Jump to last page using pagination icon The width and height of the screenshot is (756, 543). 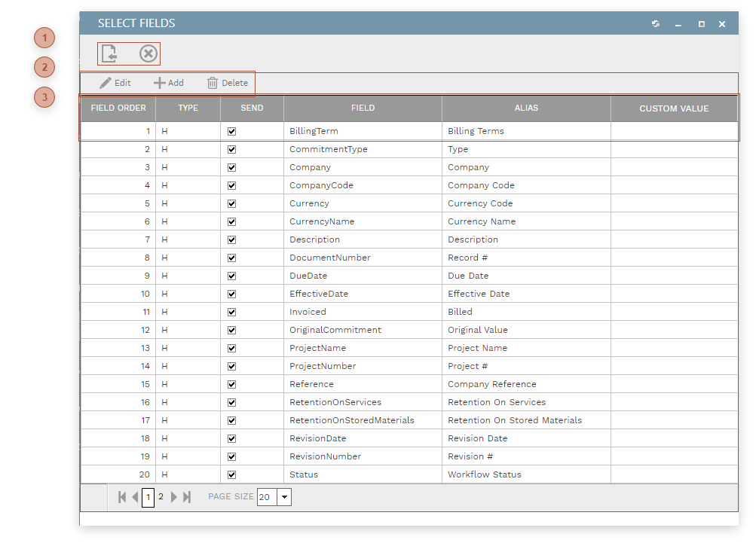(186, 497)
